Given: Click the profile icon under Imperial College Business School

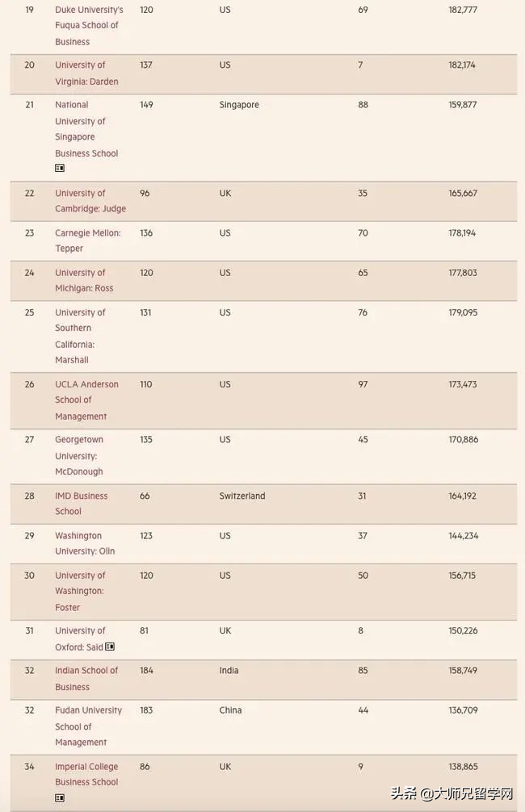Looking at the screenshot, I should [x=60, y=797].
